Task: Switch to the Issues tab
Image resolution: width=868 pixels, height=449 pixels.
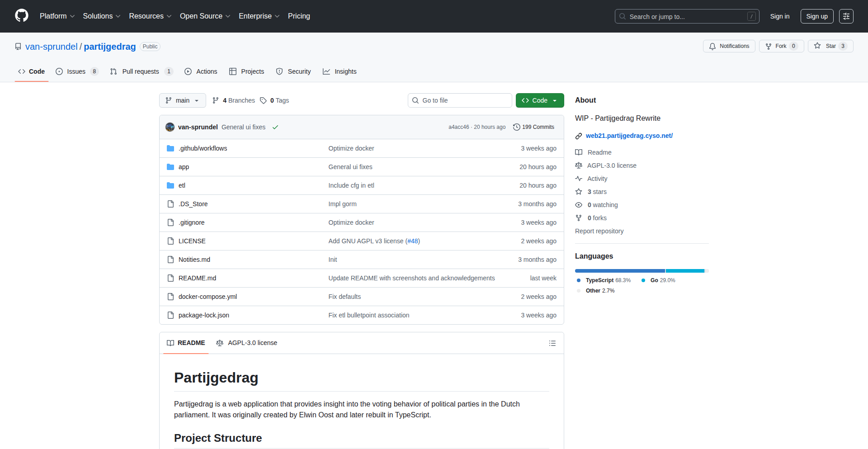Action: [76, 71]
